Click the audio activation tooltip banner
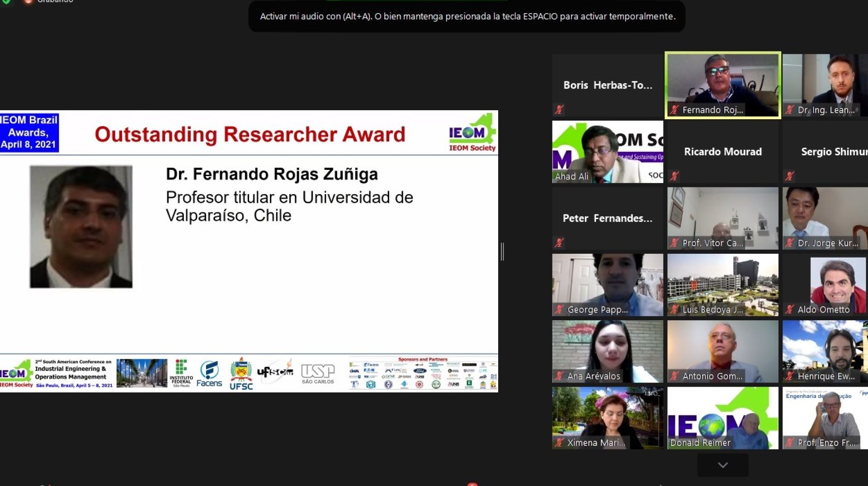 click(x=467, y=16)
